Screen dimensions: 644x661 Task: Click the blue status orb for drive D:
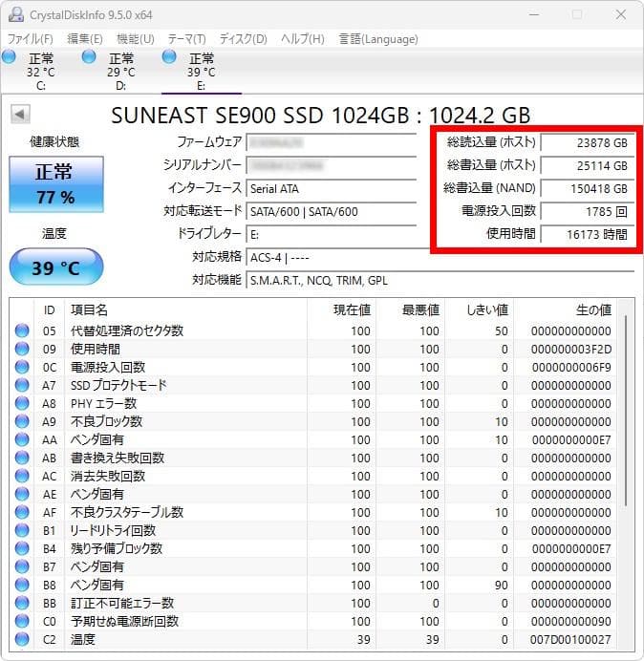89,56
